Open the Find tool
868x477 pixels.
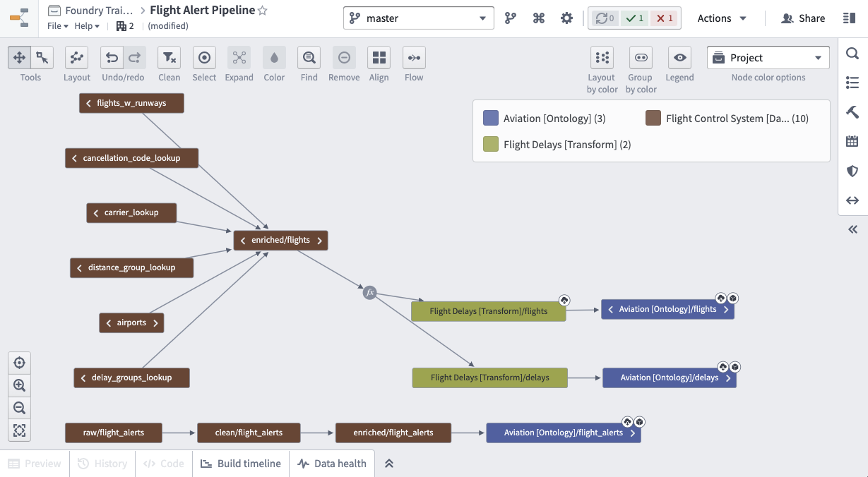click(x=309, y=58)
